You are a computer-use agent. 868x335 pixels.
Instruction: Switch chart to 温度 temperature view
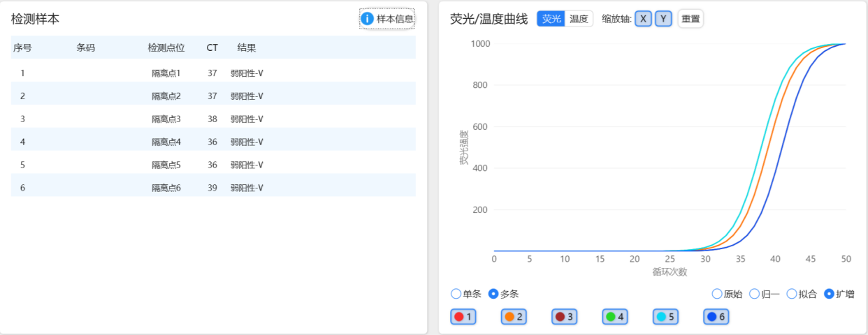579,19
